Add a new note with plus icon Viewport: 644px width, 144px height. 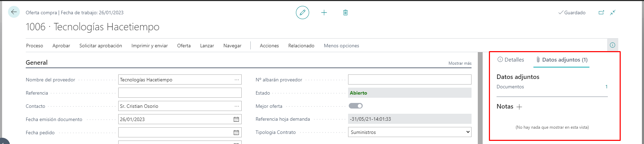coord(519,107)
